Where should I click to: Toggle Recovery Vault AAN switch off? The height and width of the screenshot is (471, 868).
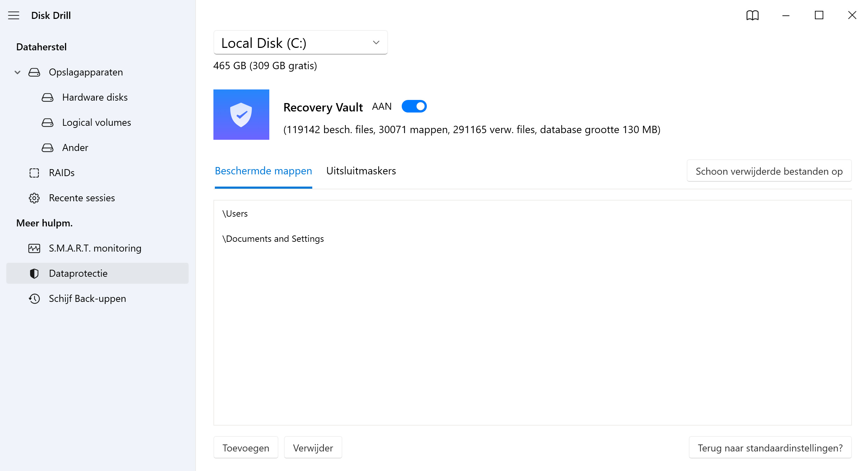[415, 106]
